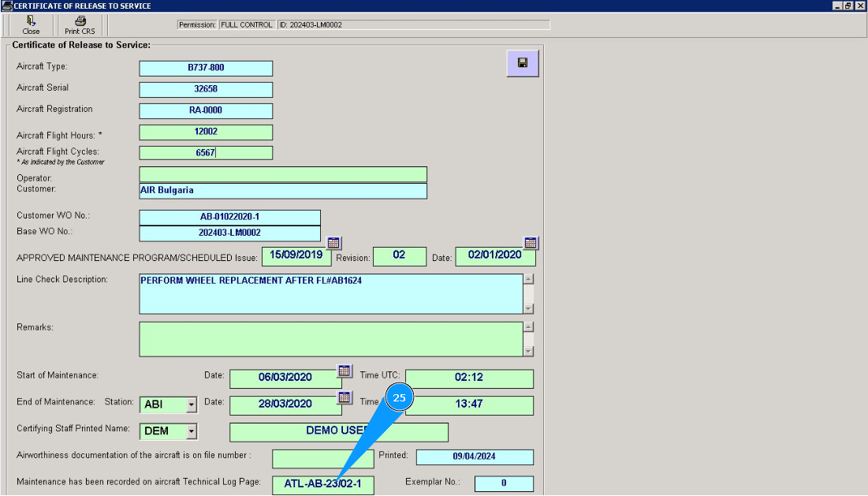Select the Revision field showing 02
868x496 pixels.
pyautogui.click(x=399, y=256)
